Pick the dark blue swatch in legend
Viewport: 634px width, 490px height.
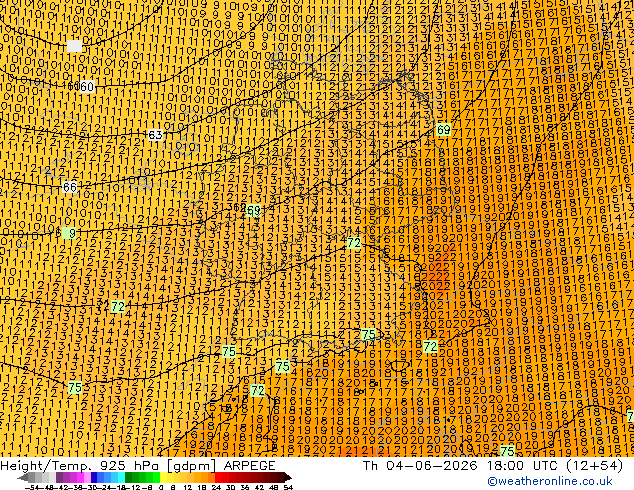click(94, 478)
